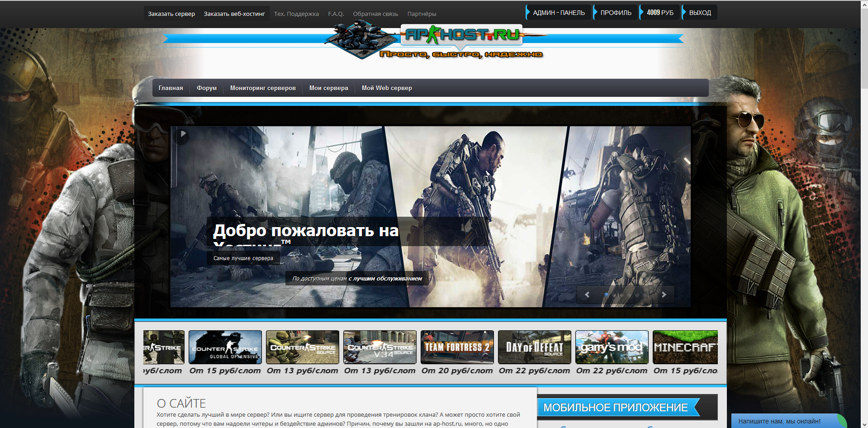868x428 pixels.
Task: Click the 'От 20 руб/слот' price text
Action: click(x=457, y=371)
